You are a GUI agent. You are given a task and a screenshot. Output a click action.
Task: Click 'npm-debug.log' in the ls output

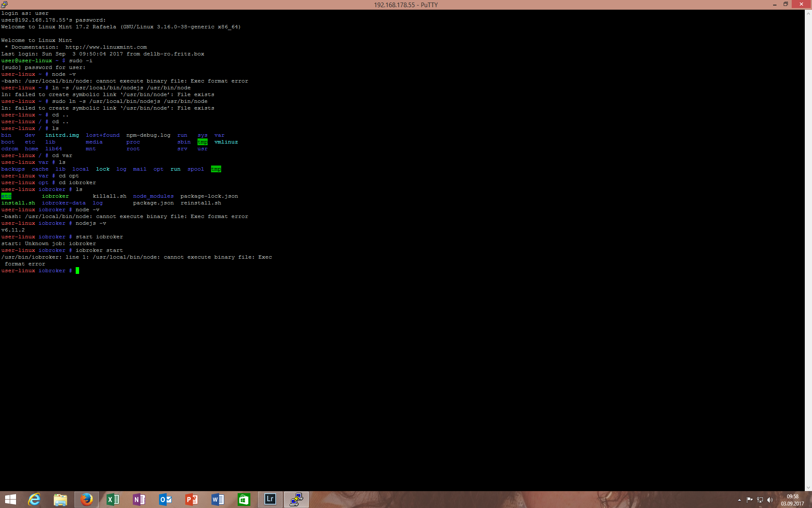click(x=148, y=135)
